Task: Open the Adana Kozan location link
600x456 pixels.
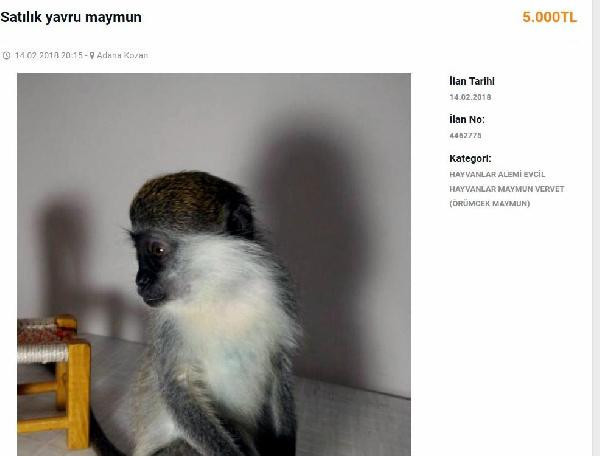Action: point(122,55)
